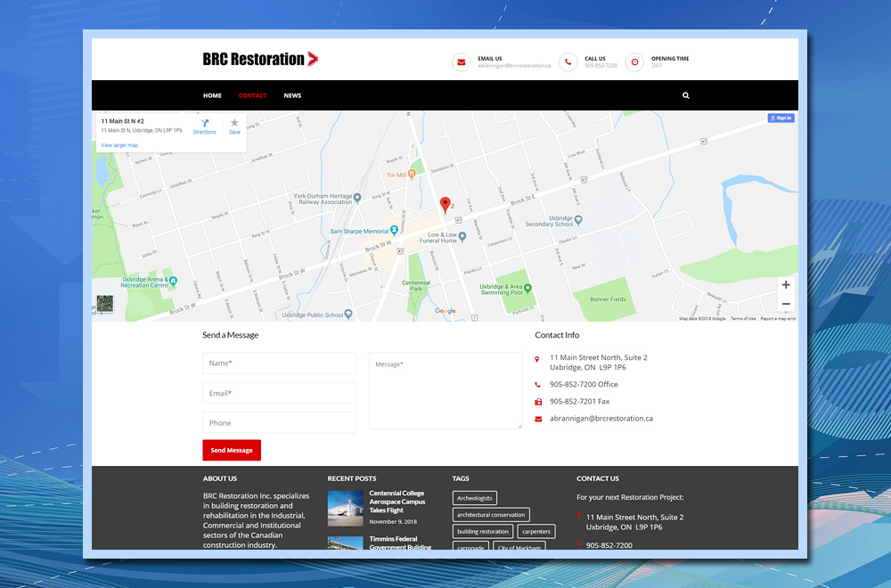Viewport: 891px width, 588px height.
Task: Click the Google Sign in button
Action: [781, 118]
